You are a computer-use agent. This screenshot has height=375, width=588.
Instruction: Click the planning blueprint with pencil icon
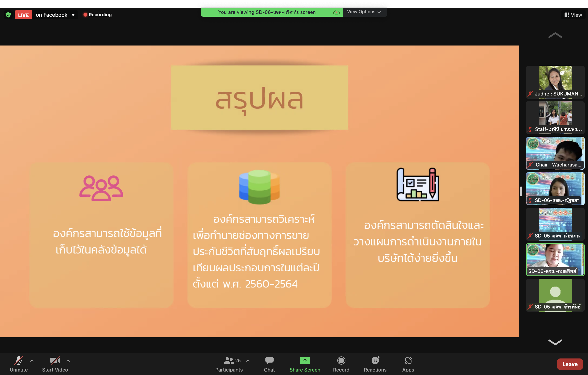pyautogui.click(x=418, y=184)
